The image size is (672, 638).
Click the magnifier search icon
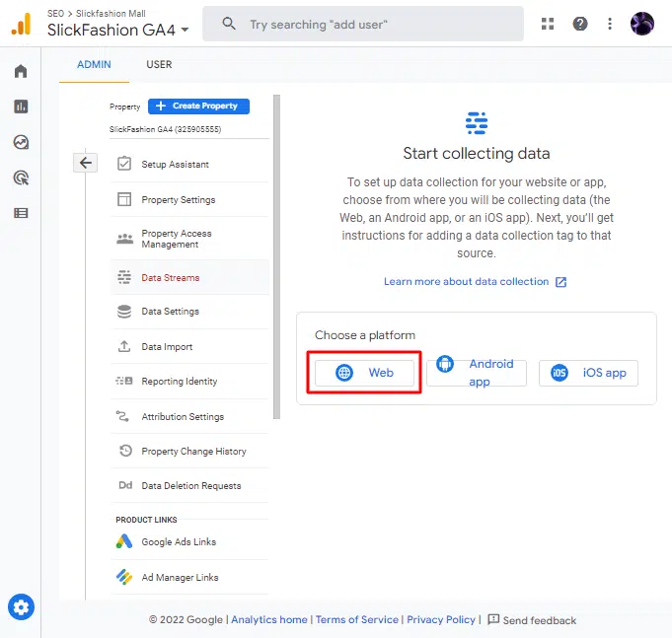click(229, 24)
